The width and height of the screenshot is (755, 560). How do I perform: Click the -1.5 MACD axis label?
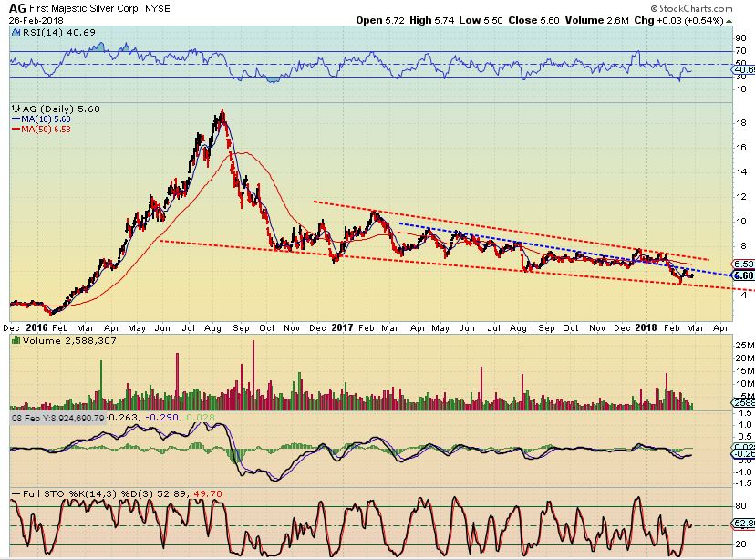743,483
